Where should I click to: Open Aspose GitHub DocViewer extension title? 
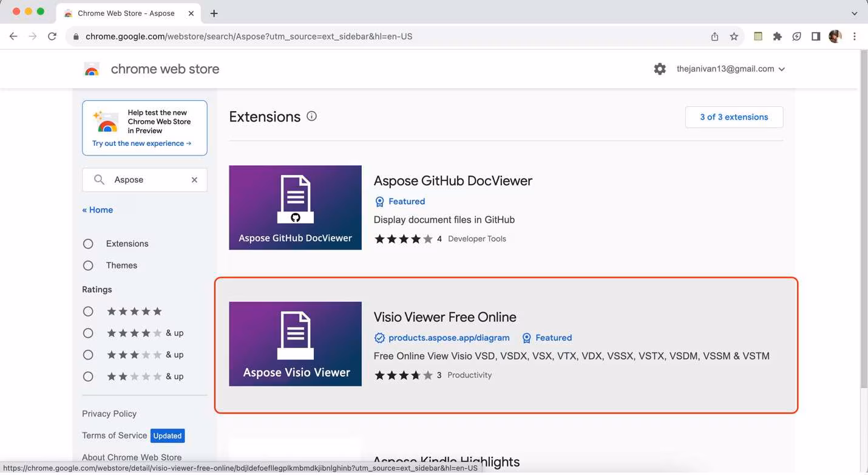(x=453, y=181)
